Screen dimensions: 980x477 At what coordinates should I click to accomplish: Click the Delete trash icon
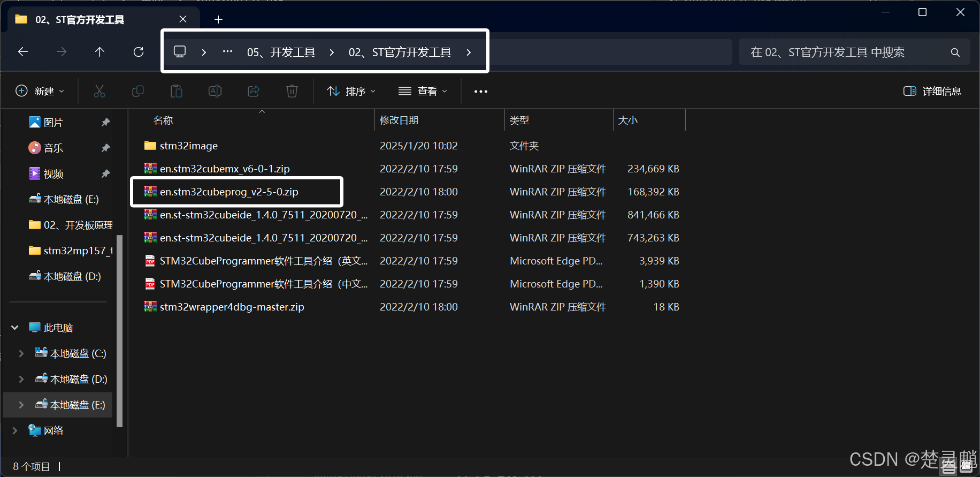pyautogui.click(x=292, y=91)
